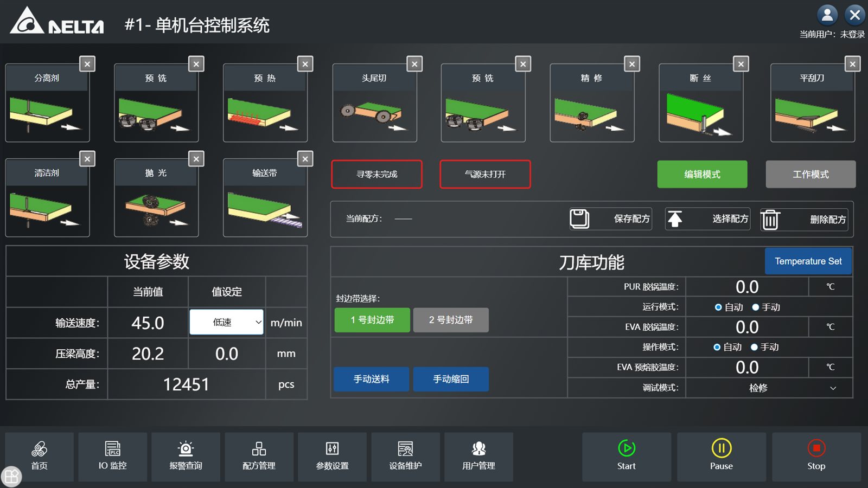The width and height of the screenshot is (868, 488).
Task: Remove the 分离剂 card with its X
Action: coord(87,64)
